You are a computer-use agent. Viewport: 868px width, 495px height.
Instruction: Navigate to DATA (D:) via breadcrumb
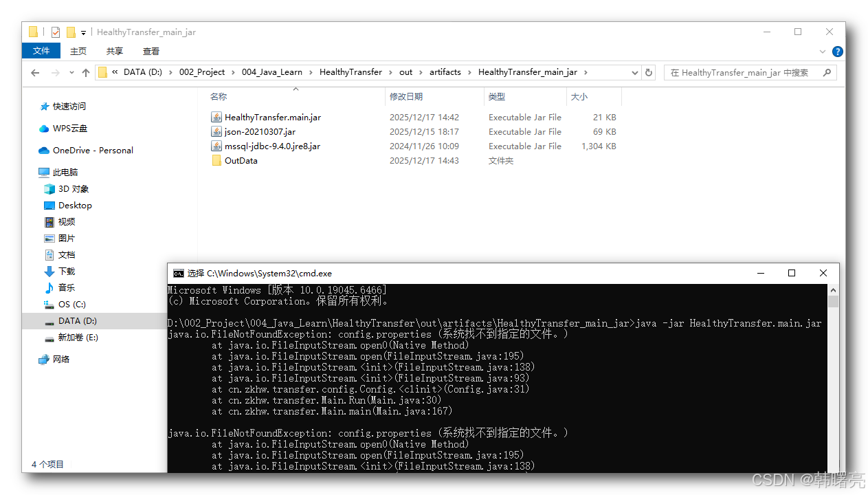[x=143, y=71]
